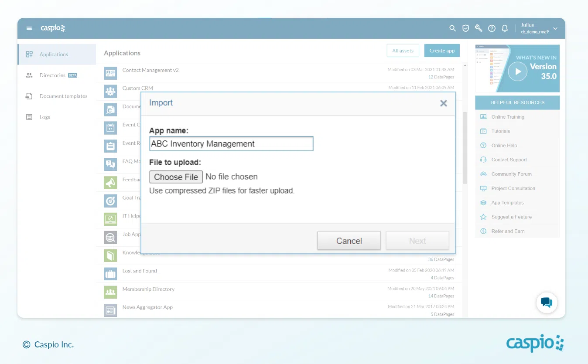Open the shield security icon
This screenshot has height=364, width=588.
pyautogui.click(x=465, y=28)
